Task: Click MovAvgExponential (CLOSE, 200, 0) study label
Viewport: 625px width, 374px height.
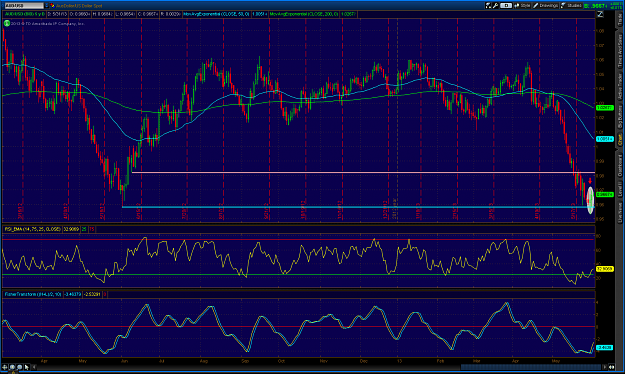Action: tap(304, 14)
